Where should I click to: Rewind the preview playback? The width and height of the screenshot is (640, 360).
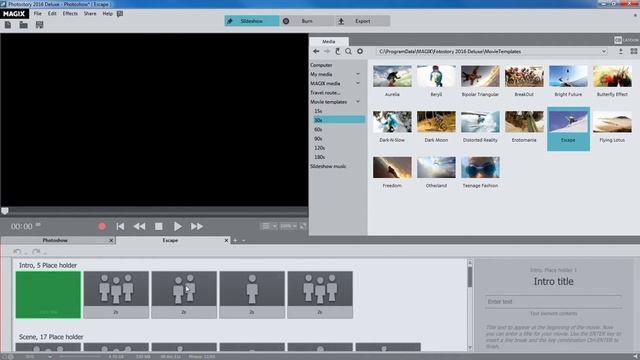[139, 227]
